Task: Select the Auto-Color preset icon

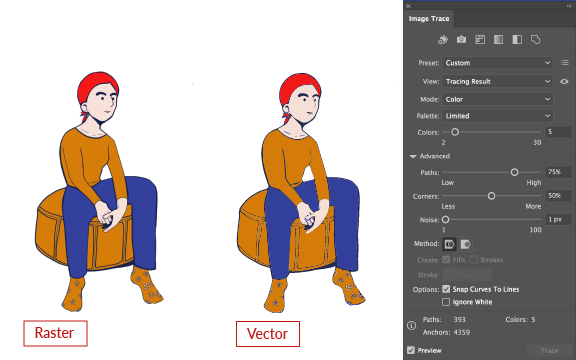Action: pyautogui.click(x=443, y=40)
